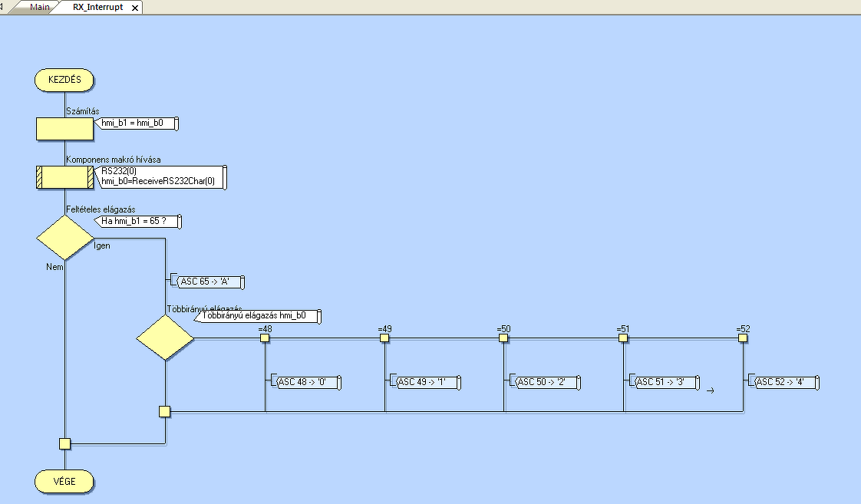Select the Számítás calculation block
861x504 pixels.
[64, 128]
